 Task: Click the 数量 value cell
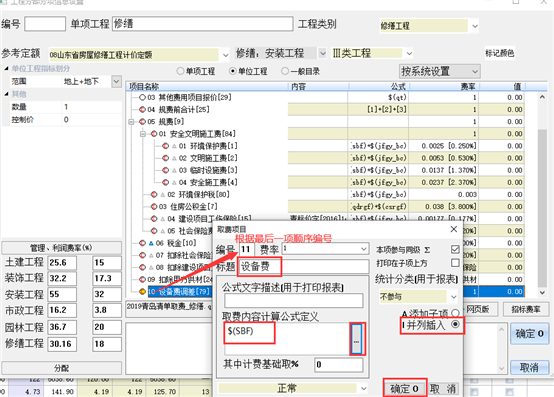tap(92, 107)
